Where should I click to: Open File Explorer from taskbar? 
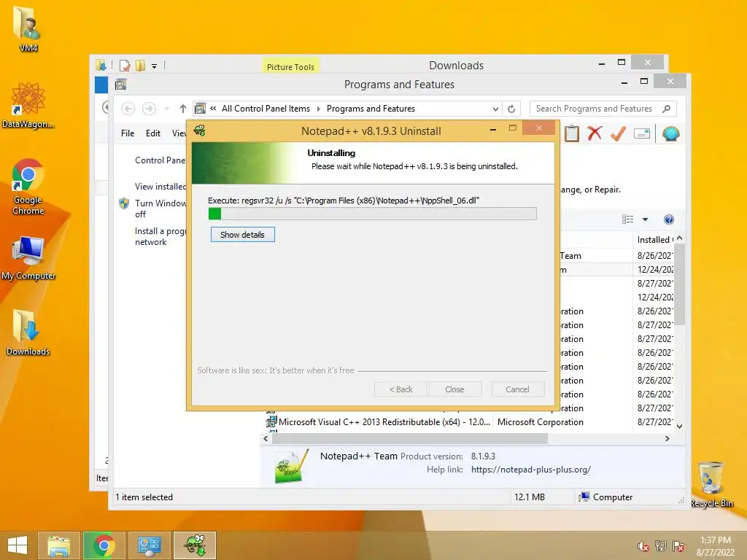click(58, 545)
